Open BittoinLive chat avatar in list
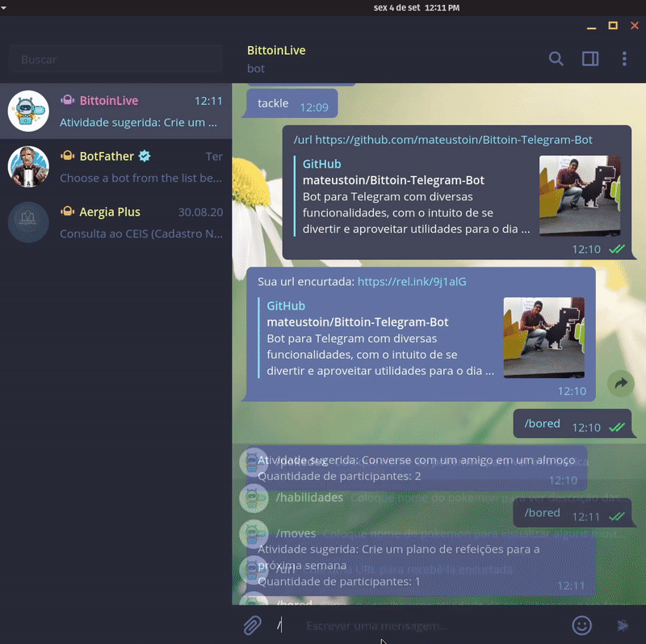The width and height of the screenshot is (646, 644). pyautogui.click(x=28, y=112)
